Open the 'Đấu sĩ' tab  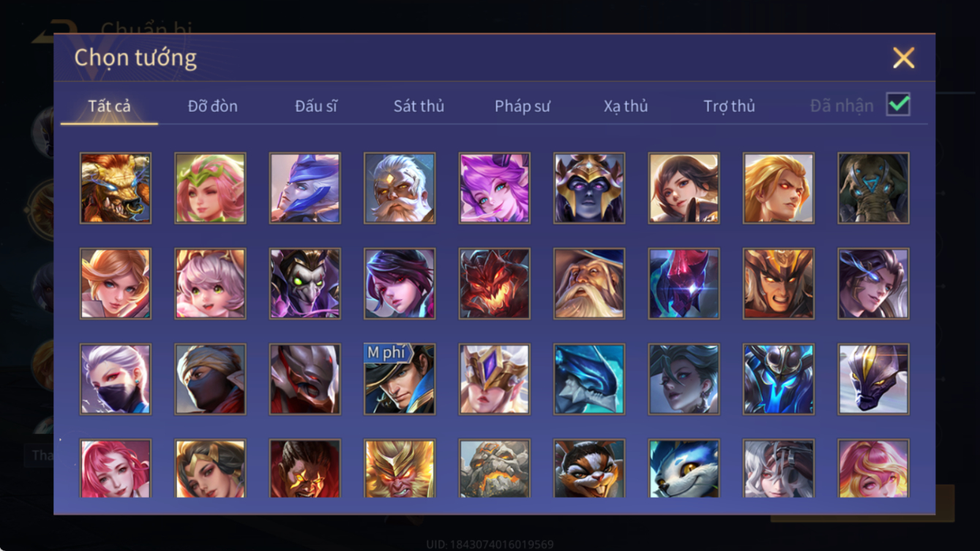(x=316, y=106)
